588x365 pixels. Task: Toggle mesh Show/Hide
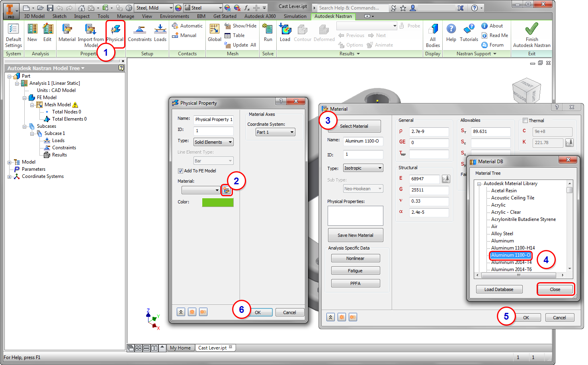pyautogui.click(x=240, y=26)
